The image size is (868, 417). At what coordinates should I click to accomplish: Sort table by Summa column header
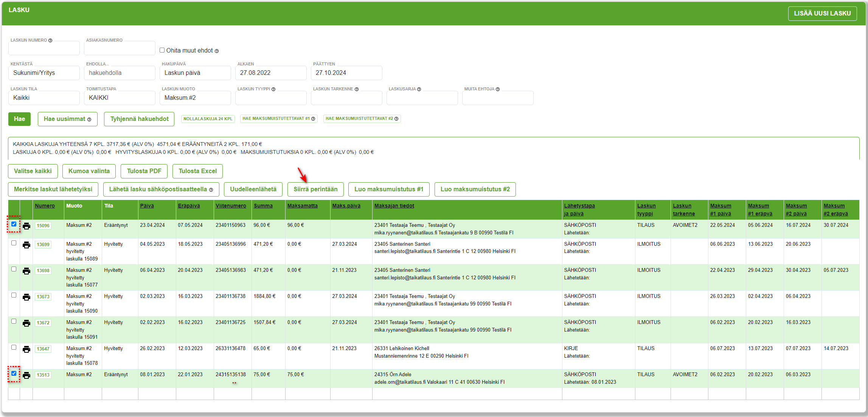pos(263,206)
